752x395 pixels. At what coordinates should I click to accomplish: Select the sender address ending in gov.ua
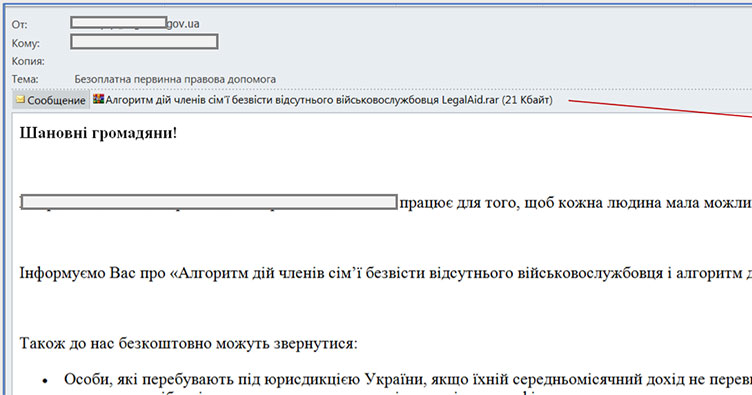tap(135, 23)
